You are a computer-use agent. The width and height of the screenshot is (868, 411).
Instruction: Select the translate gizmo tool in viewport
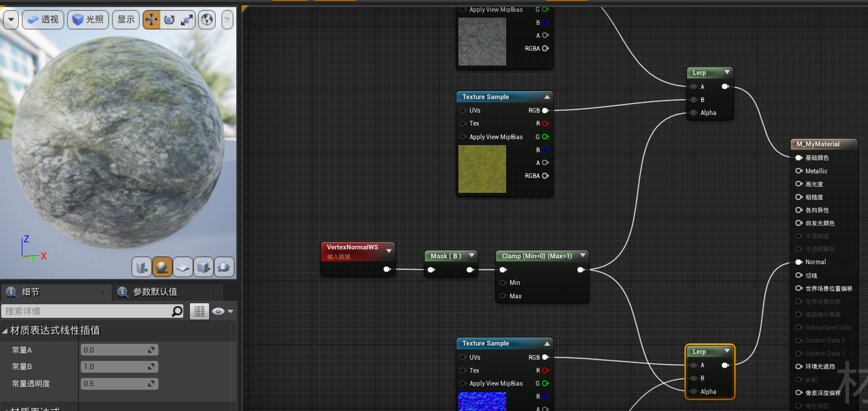coord(151,19)
